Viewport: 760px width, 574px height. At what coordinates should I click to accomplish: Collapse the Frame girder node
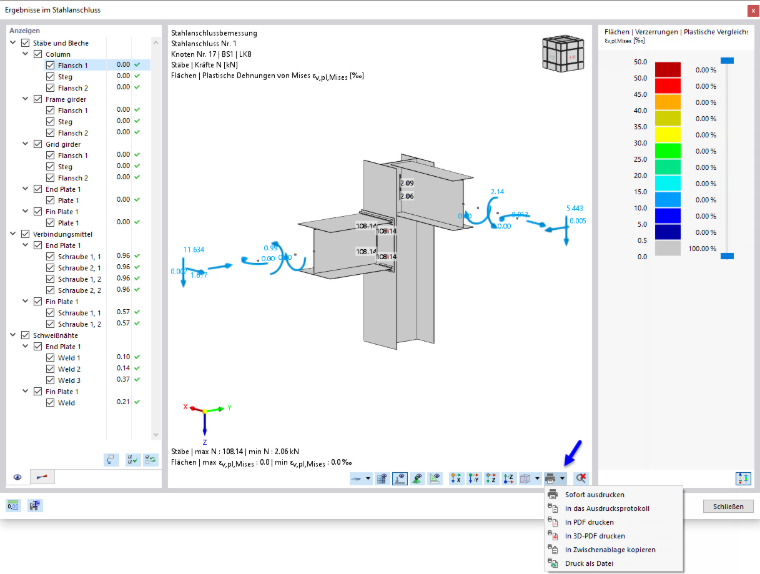click(26, 99)
